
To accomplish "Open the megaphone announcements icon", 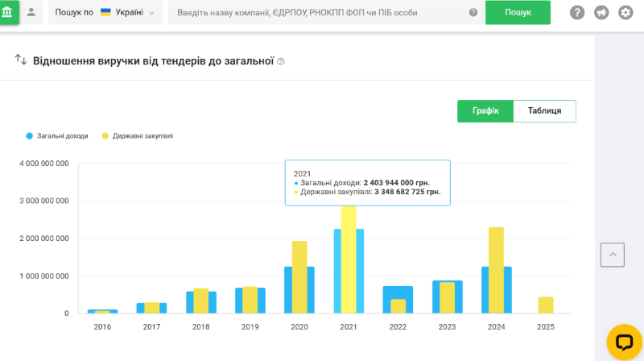I will (x=601, y=13).
